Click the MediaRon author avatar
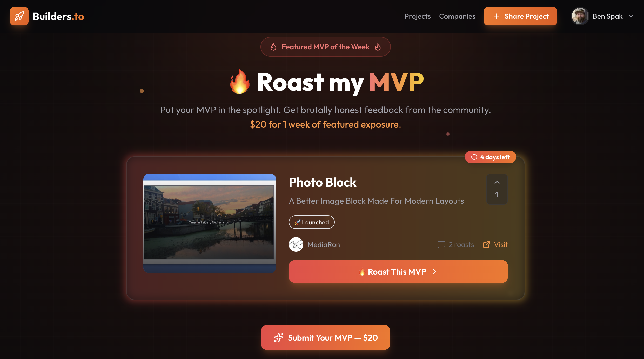The image size is (644, 359). click(296, 244)
